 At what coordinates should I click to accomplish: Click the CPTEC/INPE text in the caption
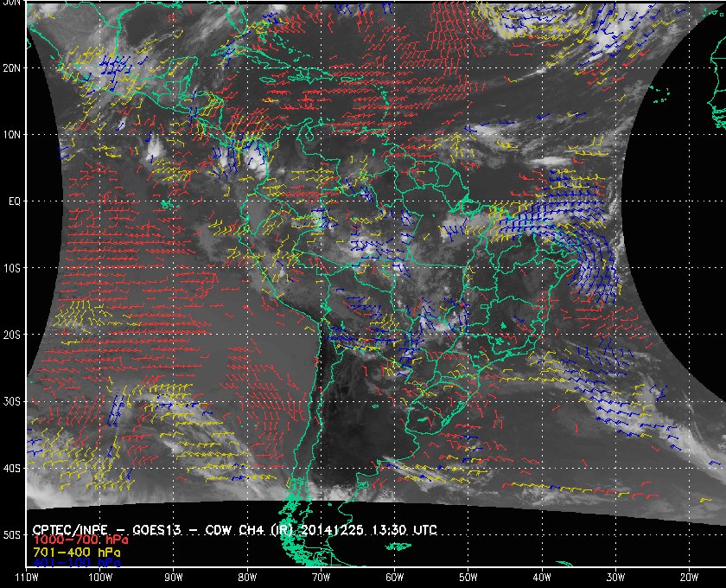(x=70, y=530)
